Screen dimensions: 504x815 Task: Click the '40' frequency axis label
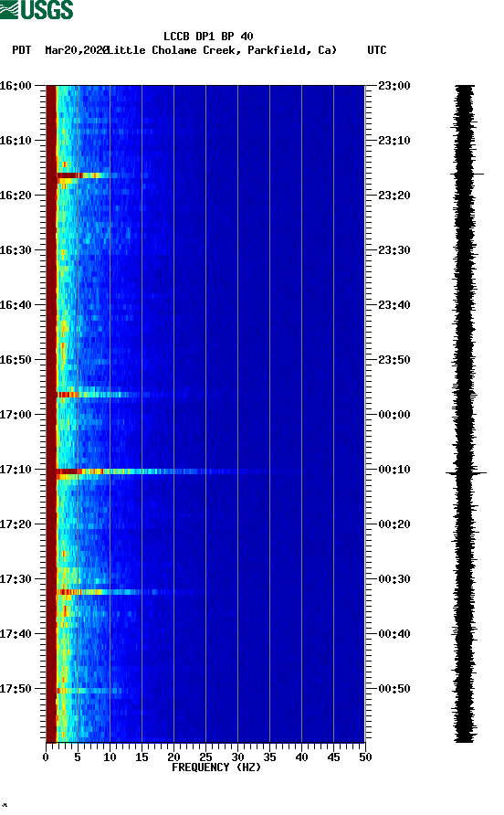pos(301,757)
